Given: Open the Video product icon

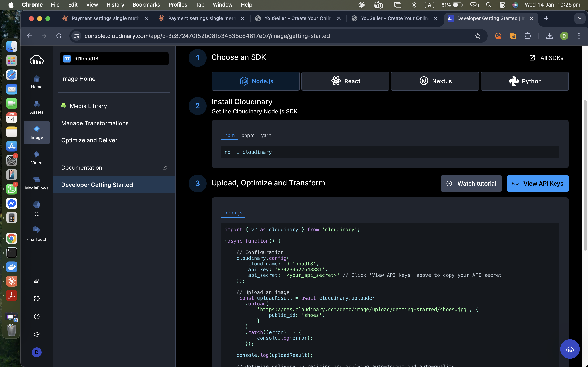Looking at the screenshot, I should 37,158.
